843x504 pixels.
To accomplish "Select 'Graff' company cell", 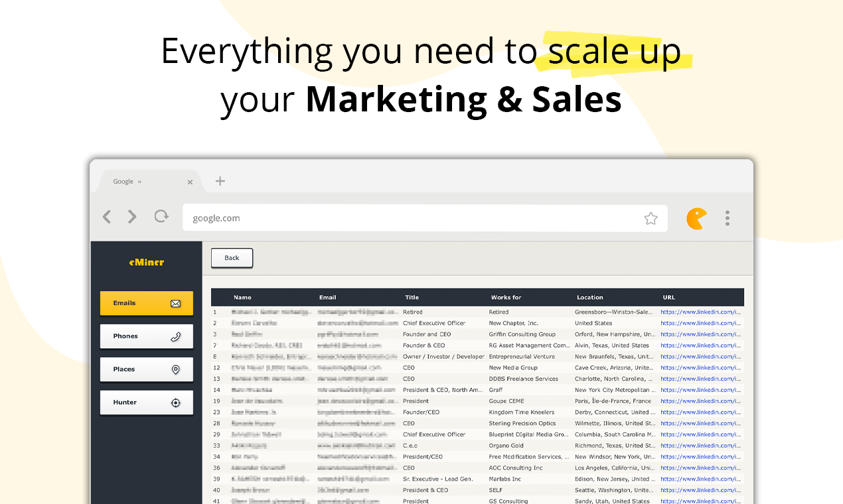I will pyautogui.click(x=496, y=390).
